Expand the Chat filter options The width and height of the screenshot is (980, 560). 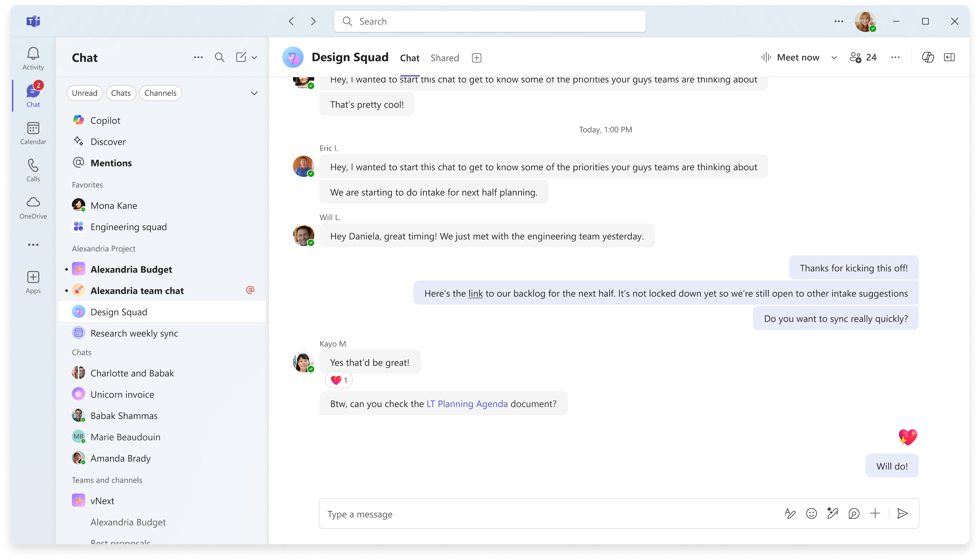(254, 93)
